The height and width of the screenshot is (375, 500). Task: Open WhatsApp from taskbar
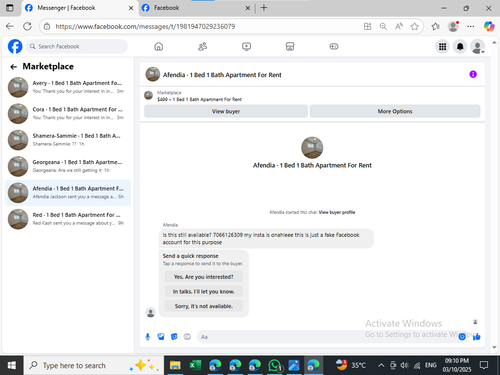click(274, 365)
